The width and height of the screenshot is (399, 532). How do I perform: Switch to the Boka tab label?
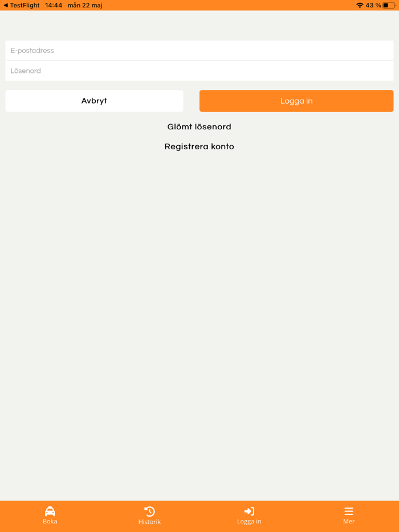50,522
